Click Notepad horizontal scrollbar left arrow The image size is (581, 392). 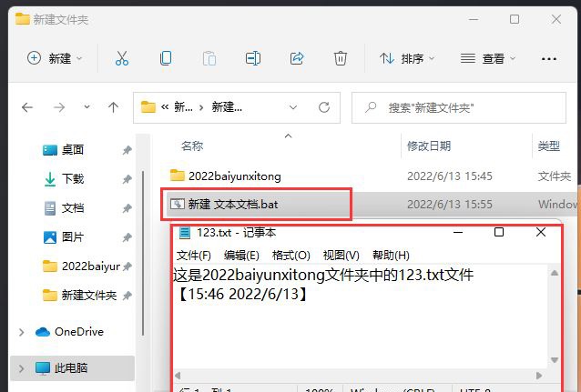[178, 376]
